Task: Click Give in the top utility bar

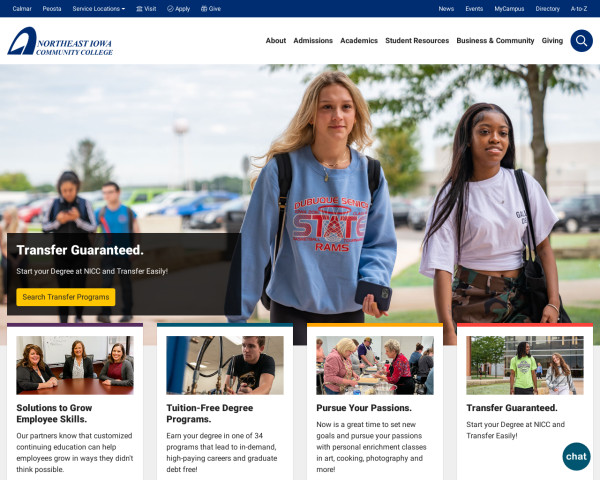Action: pos(211,8)
